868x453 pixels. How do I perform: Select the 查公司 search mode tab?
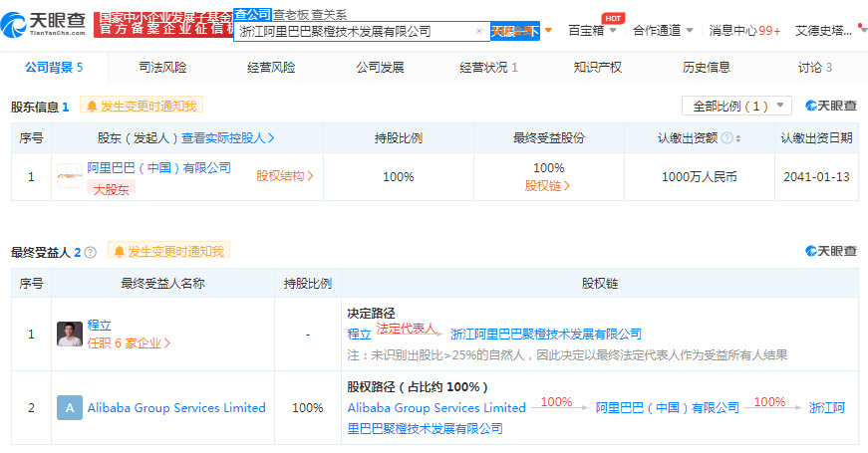click(252, 14)
